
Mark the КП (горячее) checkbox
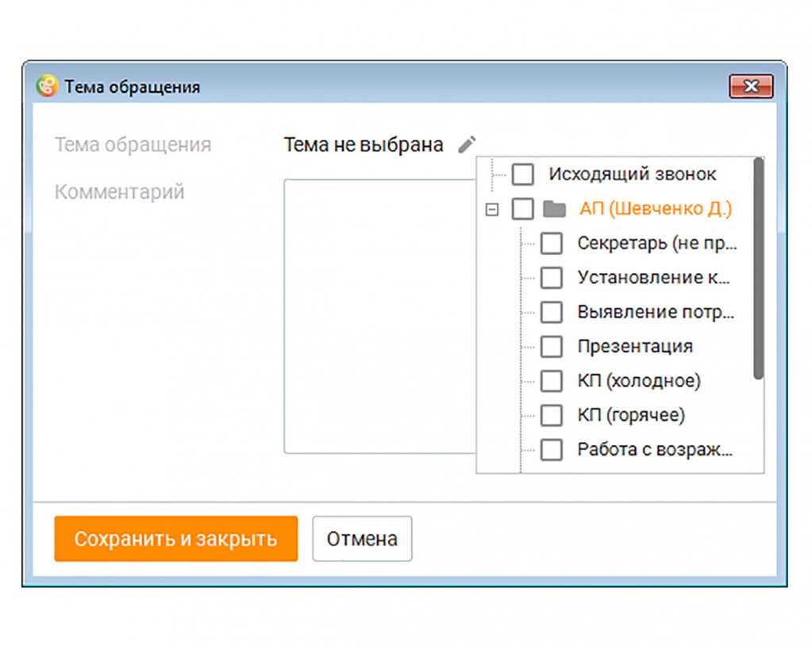[x=551, y=415]
